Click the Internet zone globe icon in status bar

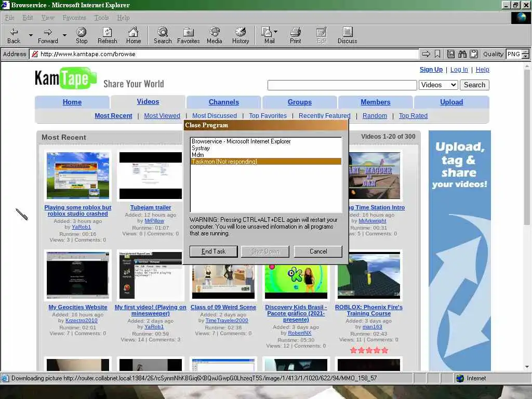(x=460, y=378)
